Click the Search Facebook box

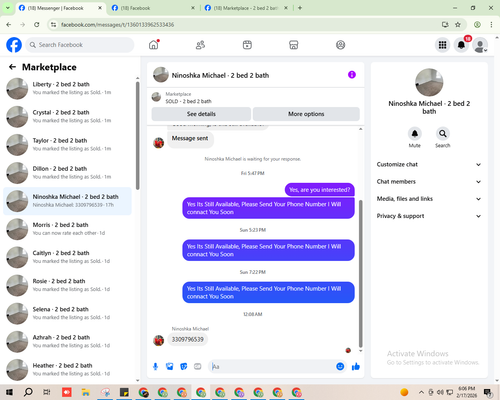(80, 45)
